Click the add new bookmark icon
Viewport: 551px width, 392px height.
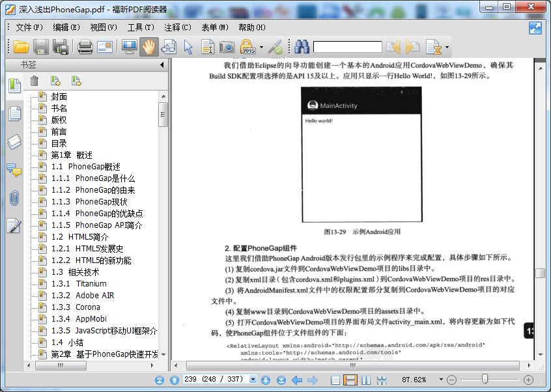tap(55, 81)
